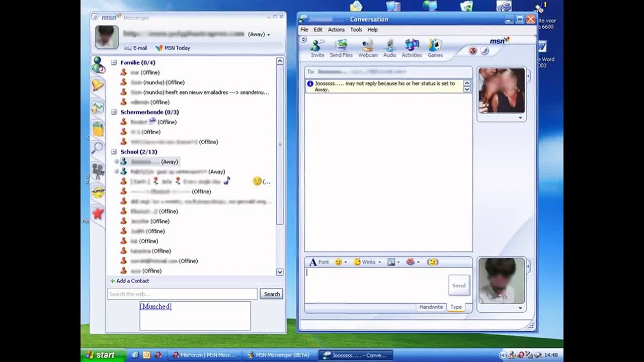This screenshot has width=644, height=362.
Task: Open the Help menu in Conversation
Action: 373,30
